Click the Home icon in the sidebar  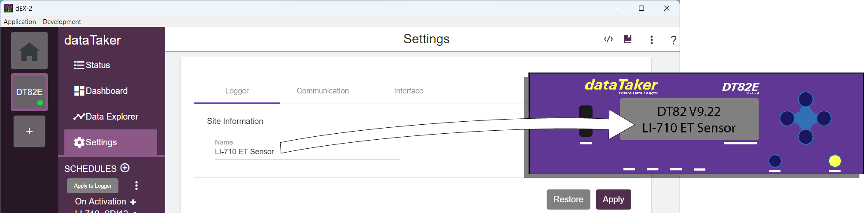point(29,51)
